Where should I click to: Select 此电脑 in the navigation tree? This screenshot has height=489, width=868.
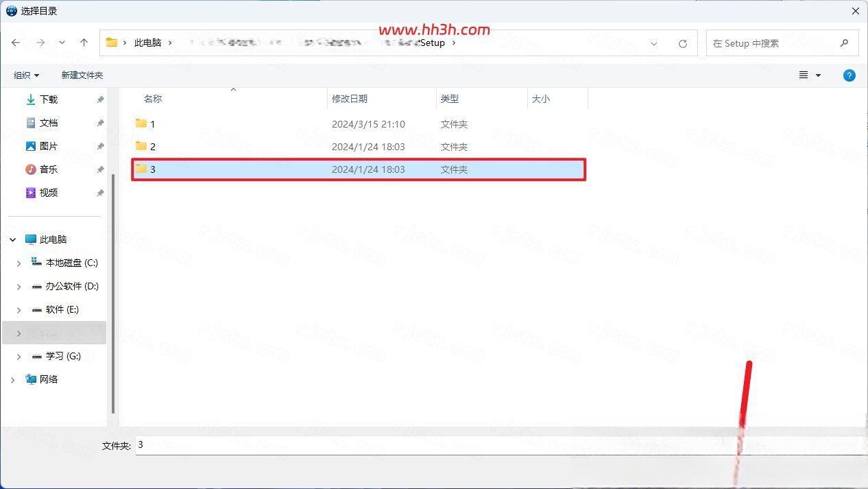[x=53, y=239]
